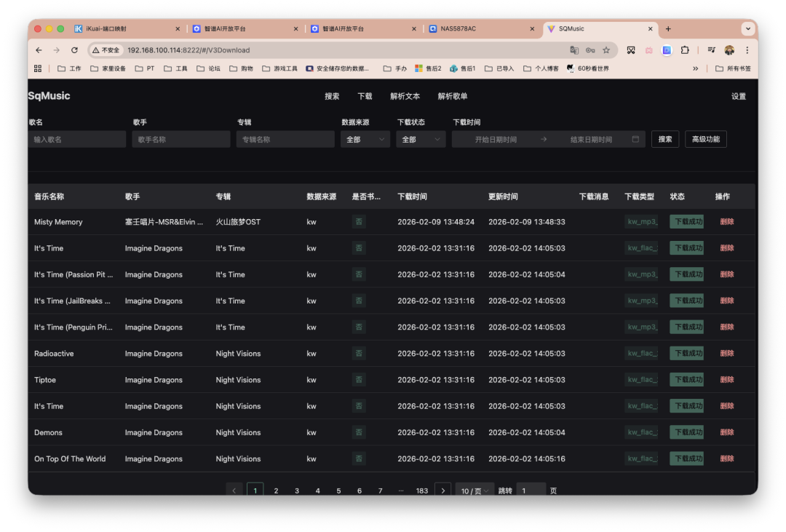Open the 10/页 page size dropdown
This screenshot has width=786, height=532.
coord(474,490)
